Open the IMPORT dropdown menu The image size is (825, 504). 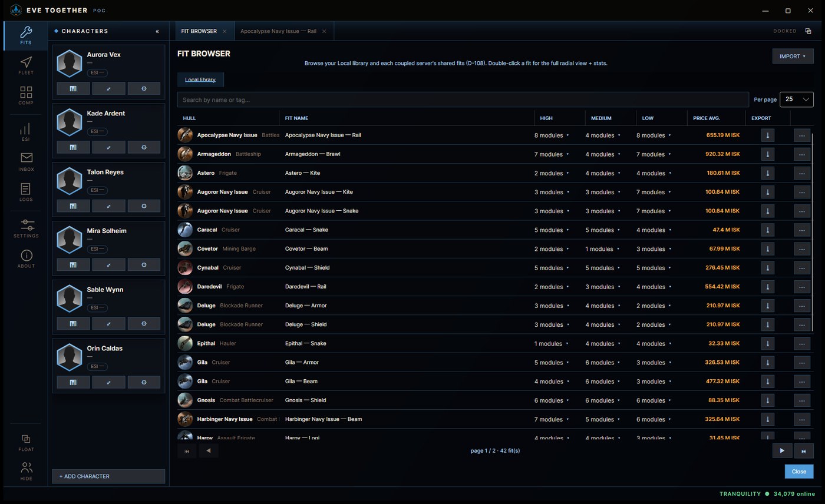point(793,57)
